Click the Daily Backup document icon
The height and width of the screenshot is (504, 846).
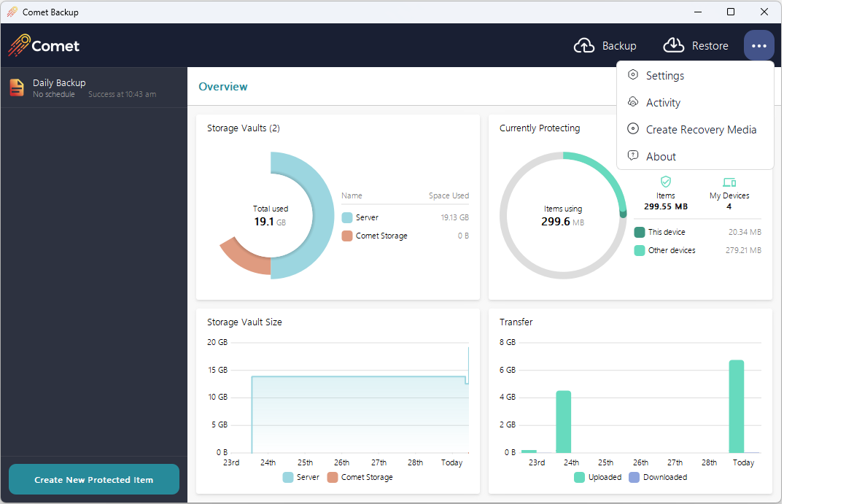[x=17, y=88]
